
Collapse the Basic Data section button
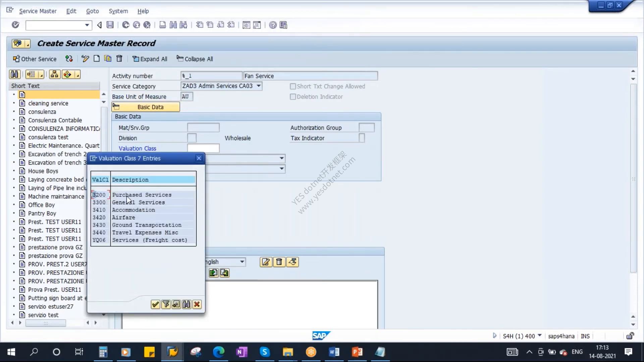click(x=146, y=107)
